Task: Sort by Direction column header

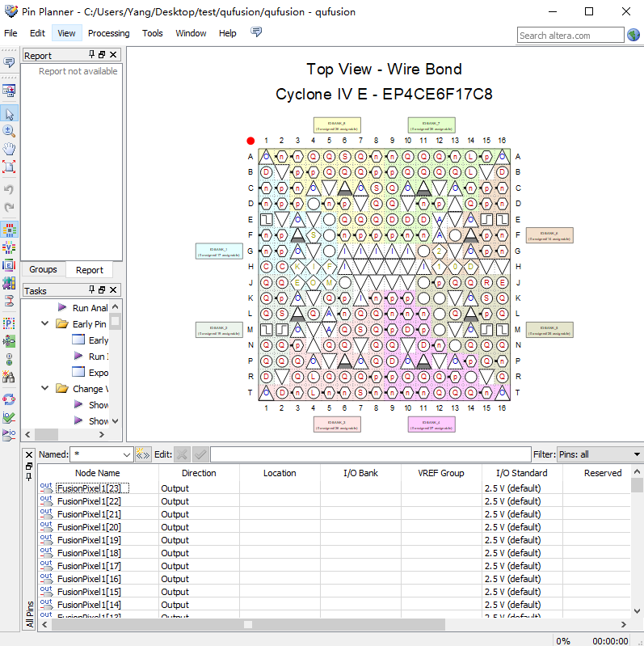Action: tap(199, 473)
